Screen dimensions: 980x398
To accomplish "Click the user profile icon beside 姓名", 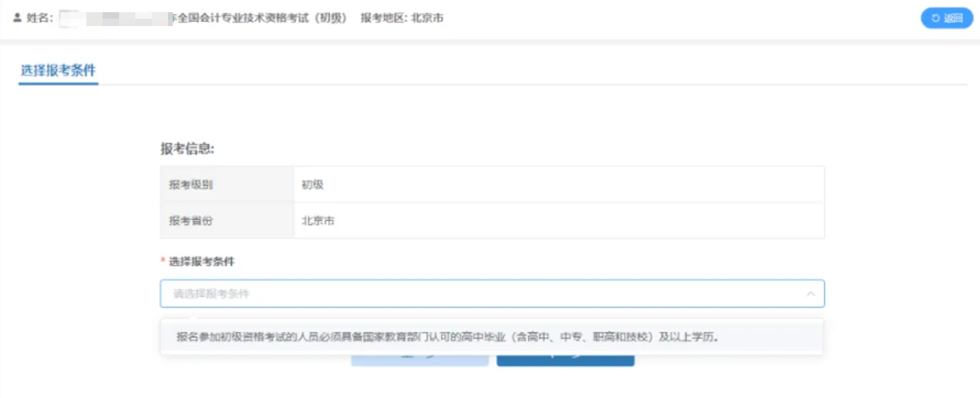I will coord(17,18).
